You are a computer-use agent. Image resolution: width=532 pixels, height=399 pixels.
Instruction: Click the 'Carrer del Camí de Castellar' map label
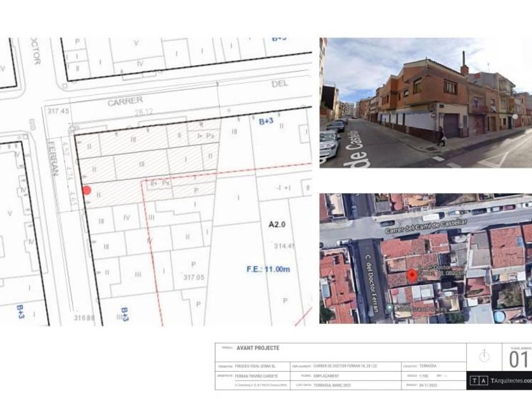coord(426,226)
